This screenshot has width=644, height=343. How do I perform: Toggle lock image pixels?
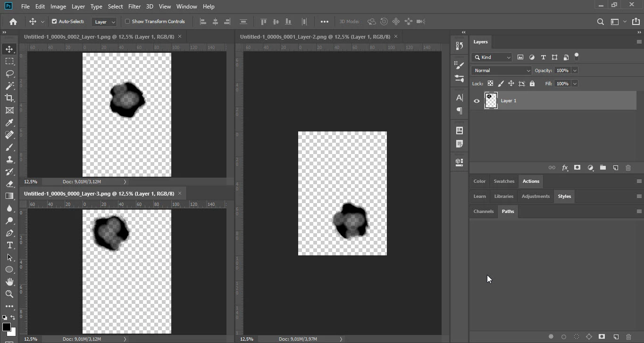501,83
